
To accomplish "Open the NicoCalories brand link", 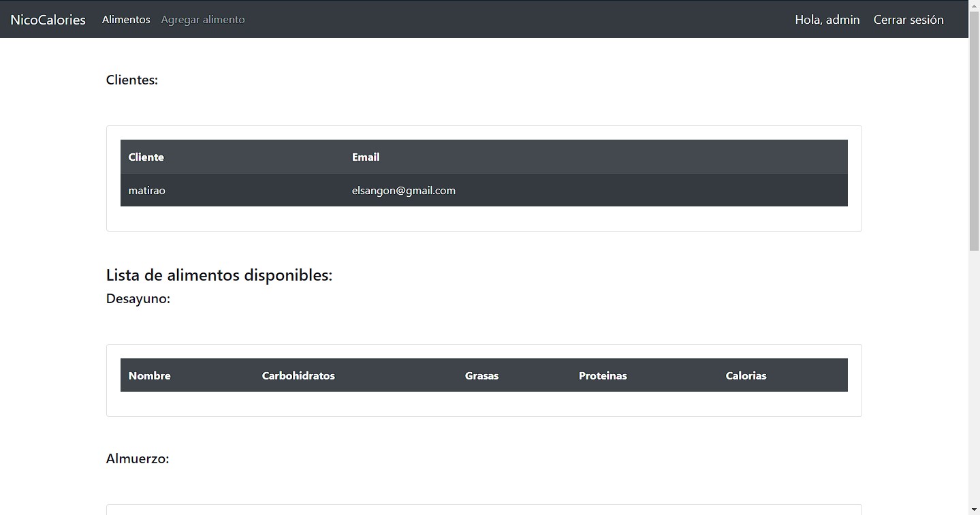I will (x=48, y=20).
